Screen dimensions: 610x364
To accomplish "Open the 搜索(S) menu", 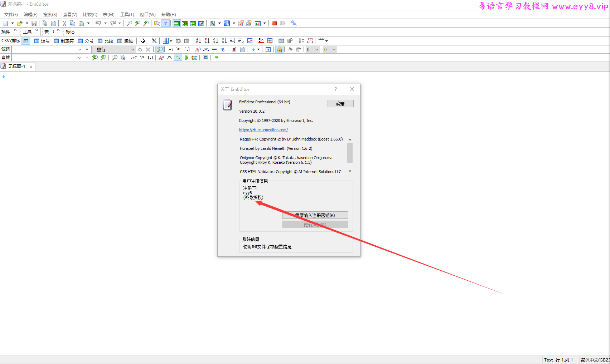I will [50, 15].
